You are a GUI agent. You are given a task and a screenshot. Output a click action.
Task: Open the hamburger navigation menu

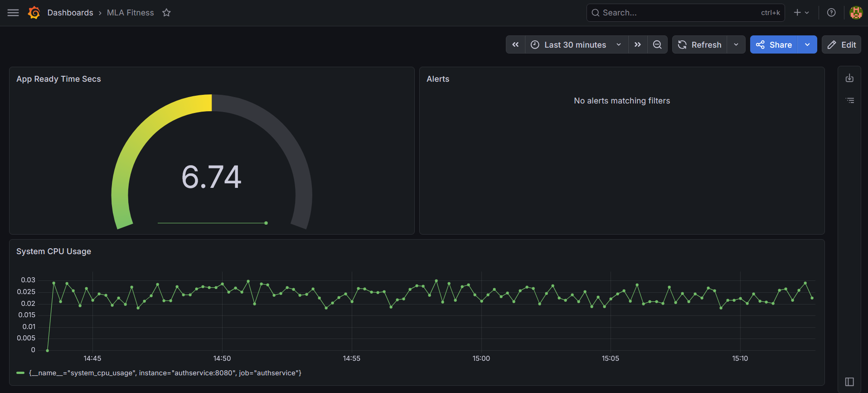13,13
